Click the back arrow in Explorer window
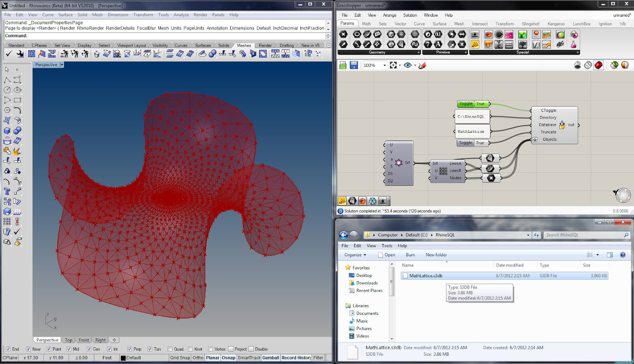 [344, 235]
